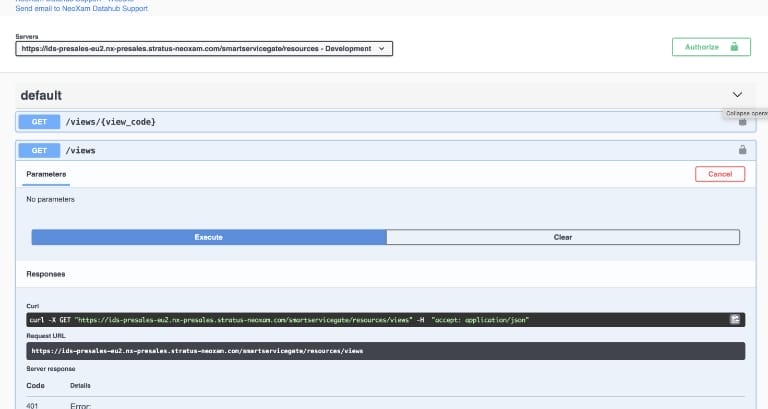The image size is (768, 409).
Task: Click the 401 response code
Action: (x=34, y=405)
